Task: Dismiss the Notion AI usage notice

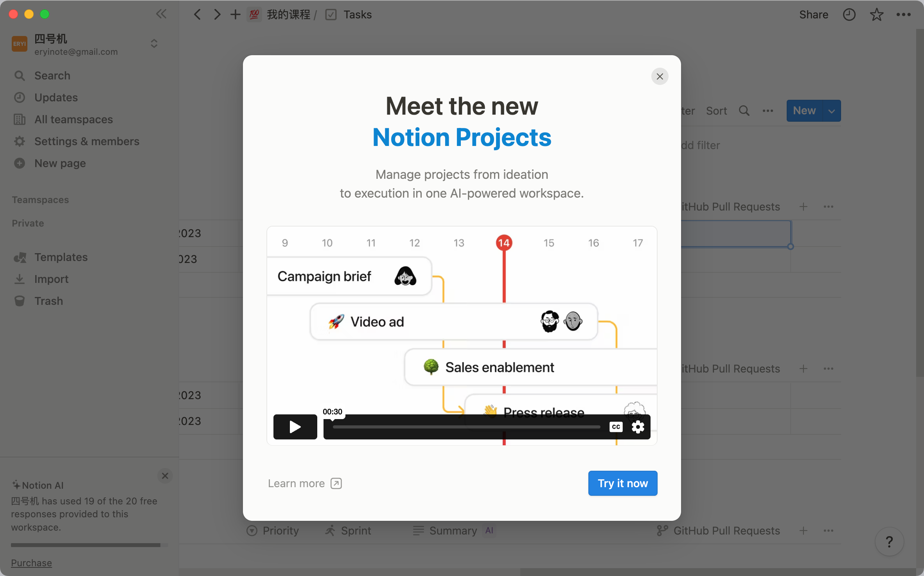Action: (x=165, y=476)
